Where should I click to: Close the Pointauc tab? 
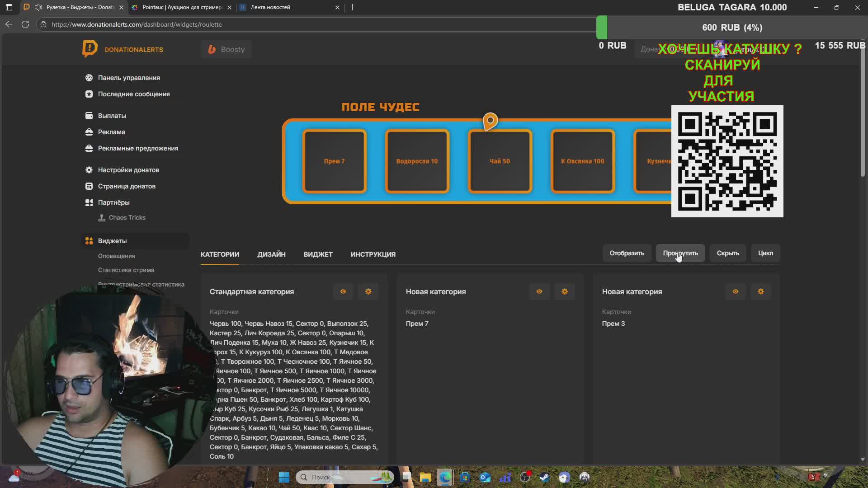coord(229,7)
